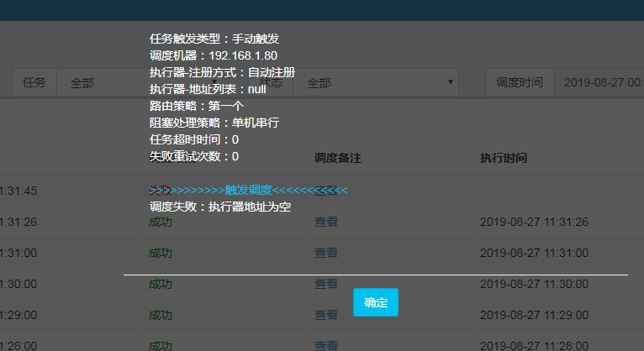The height and width of the screenshot is (351, 644).
Task: Click execution time 2019-08-27 11:29:00
Action: pyautogui.click(x=535, y=315)
